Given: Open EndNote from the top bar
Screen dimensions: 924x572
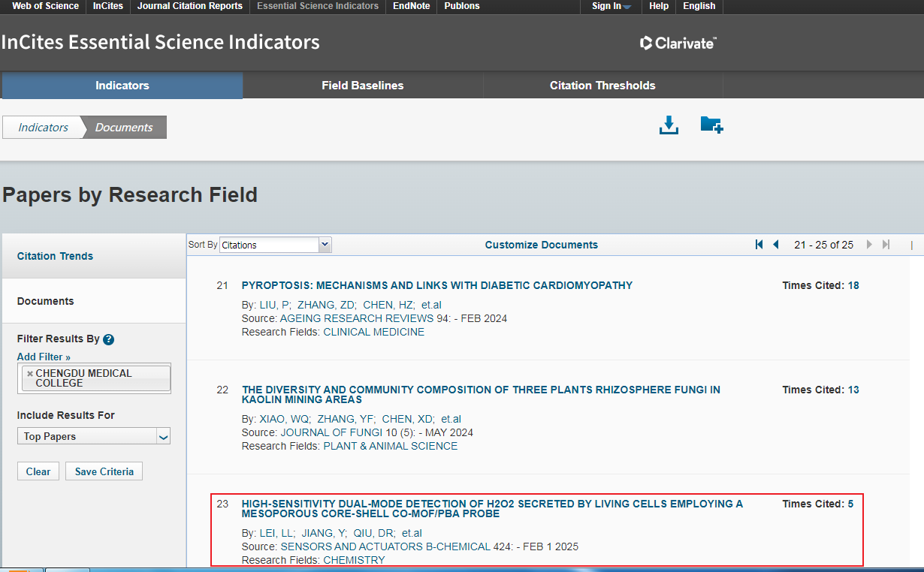Looking at the screenshot, I should pyautogui.click(x=410, y=6).
